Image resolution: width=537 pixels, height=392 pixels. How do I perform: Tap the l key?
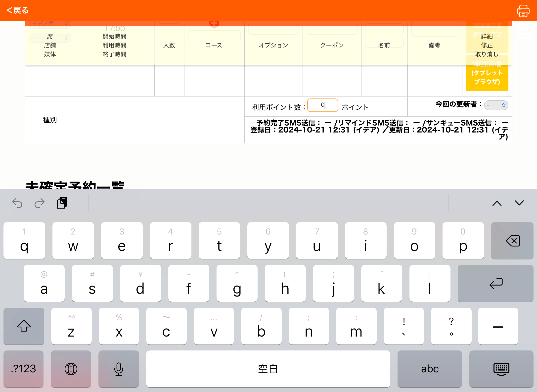point(430,283)
